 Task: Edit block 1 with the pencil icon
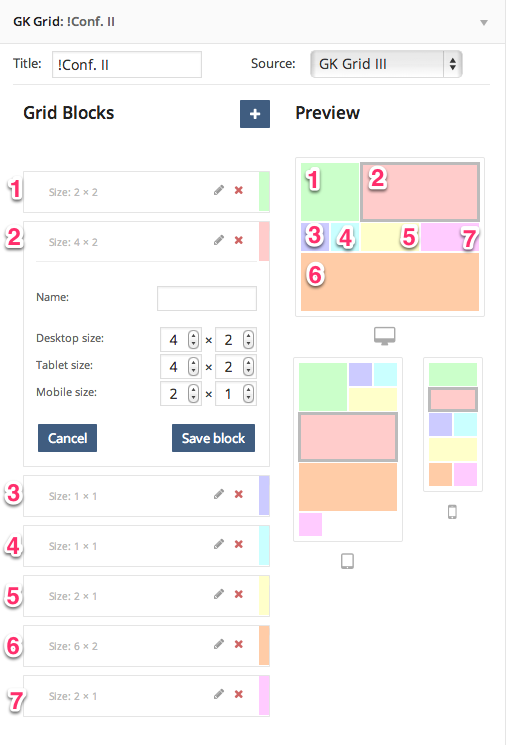pos(219,191)
